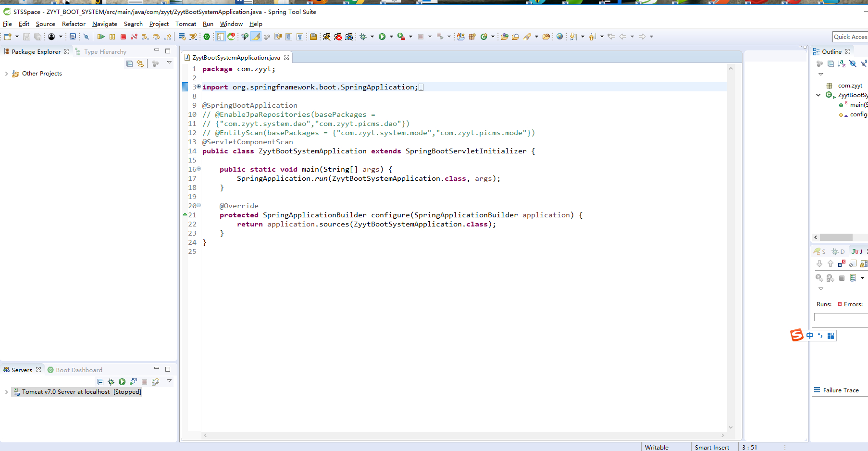Image resolution: width=868 pixels, height=451 pixels.
Task: Close the Package Explorer view
Action: pos(67,51)
